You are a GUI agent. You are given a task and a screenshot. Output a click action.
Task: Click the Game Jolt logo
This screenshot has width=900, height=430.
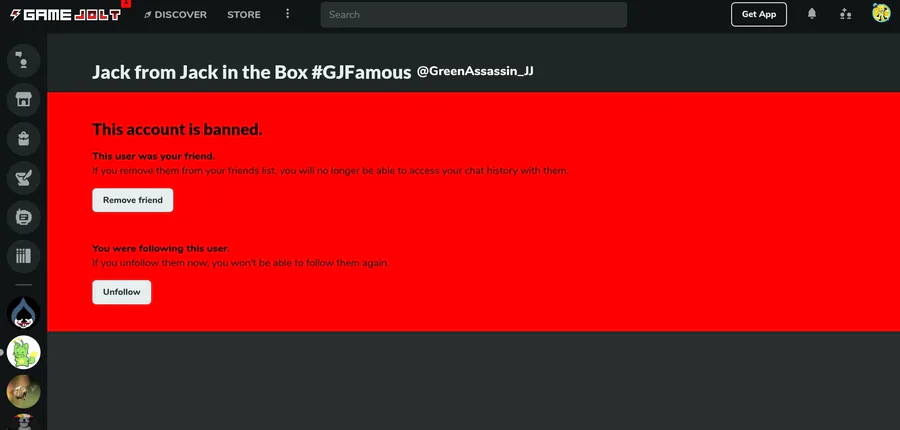coord(62,15)
